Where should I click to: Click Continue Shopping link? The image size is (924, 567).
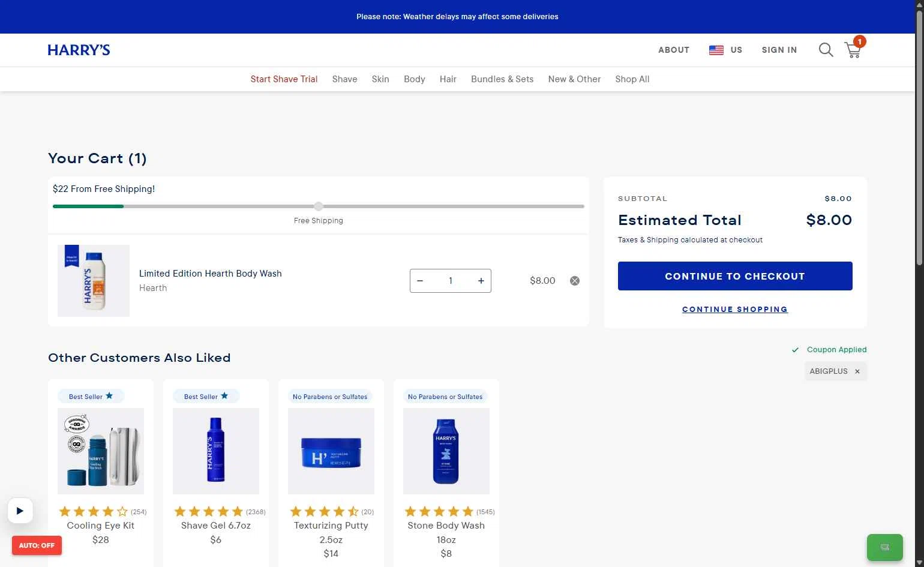(735, 310)
